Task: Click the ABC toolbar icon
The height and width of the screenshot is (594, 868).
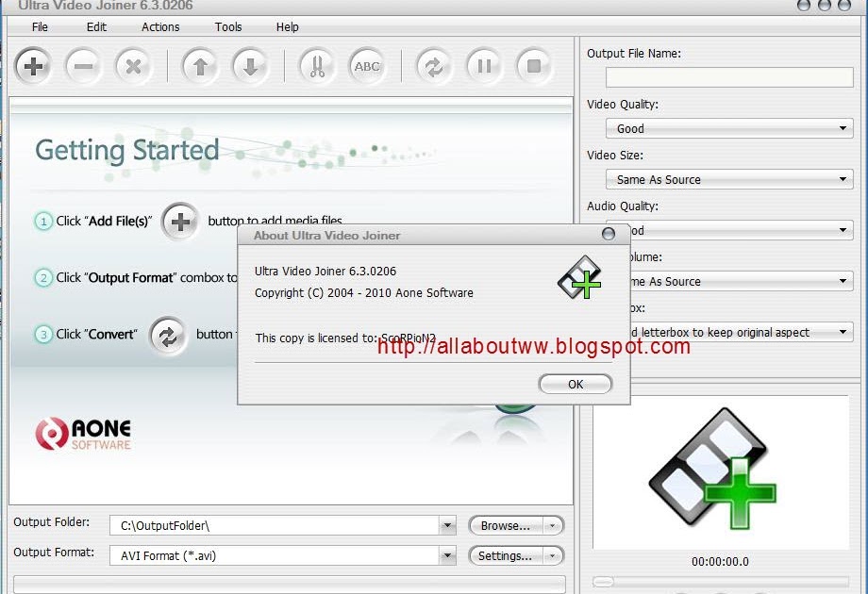Action: click(x=366, y=66)
